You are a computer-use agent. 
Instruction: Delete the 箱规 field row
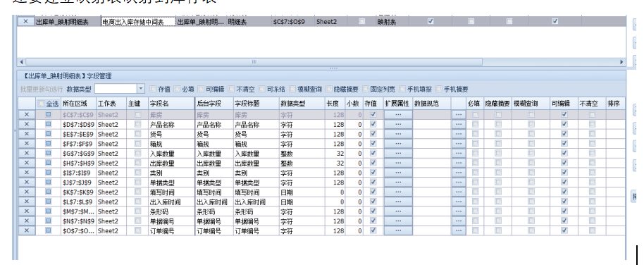click(x=27, y=143)
